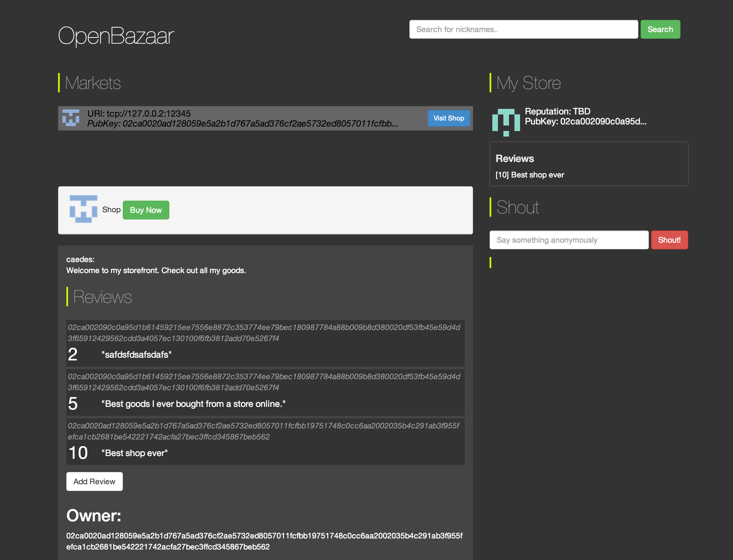Click the caedes: nickname text
Viewport: 733px width, 560px height.
[x=80, y=259]
